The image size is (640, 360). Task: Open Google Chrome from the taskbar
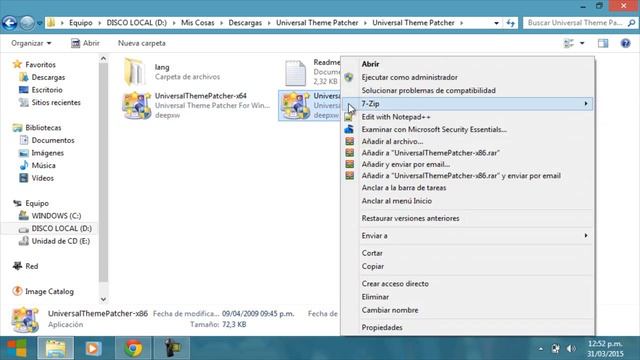(x=133, y=348)
